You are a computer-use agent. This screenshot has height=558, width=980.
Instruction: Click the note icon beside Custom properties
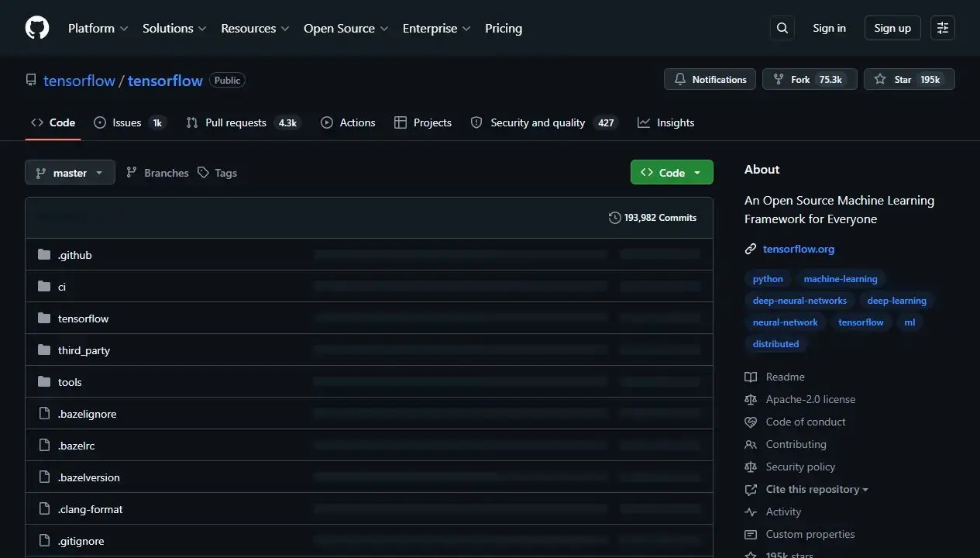tap(751, 534)
